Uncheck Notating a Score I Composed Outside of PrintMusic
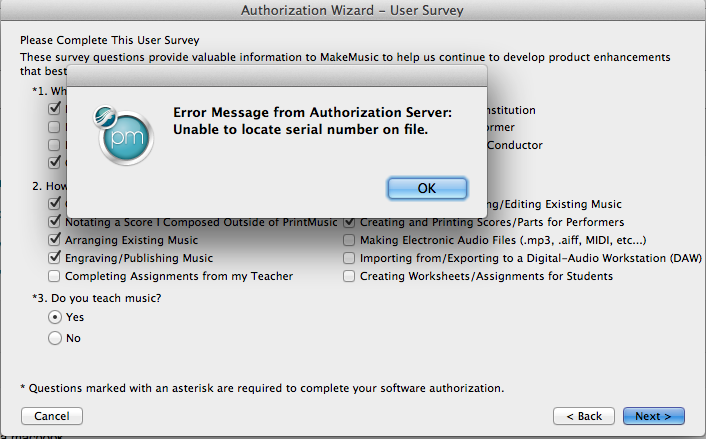 coord(55,222)
